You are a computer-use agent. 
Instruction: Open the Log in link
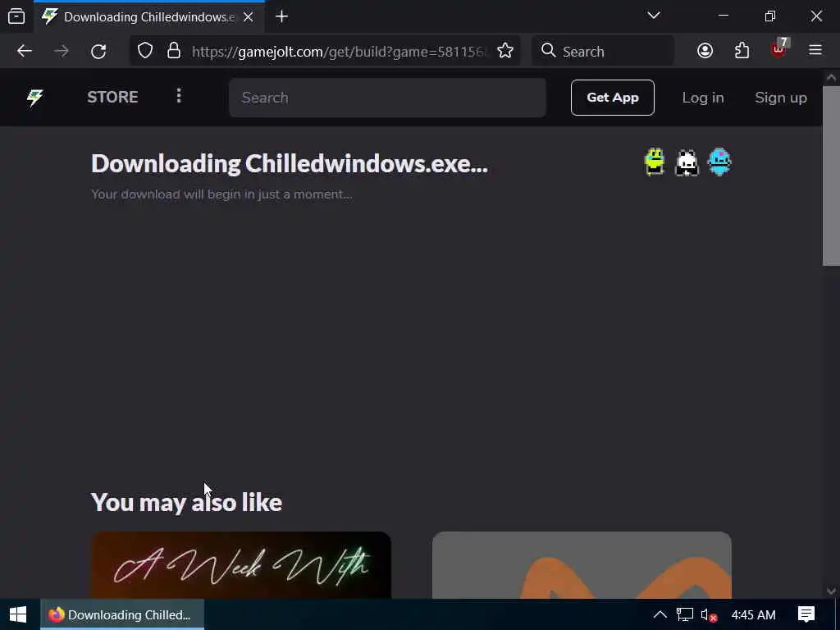coord(703,98)
